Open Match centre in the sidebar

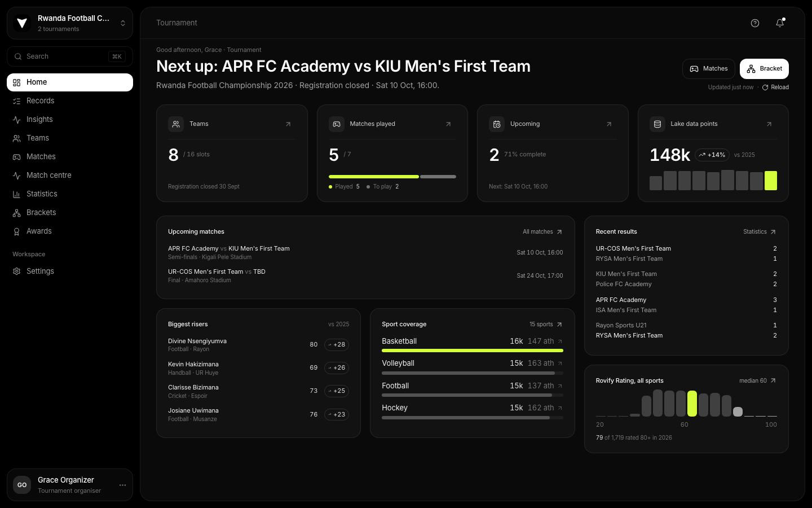(x=70, y=176)
